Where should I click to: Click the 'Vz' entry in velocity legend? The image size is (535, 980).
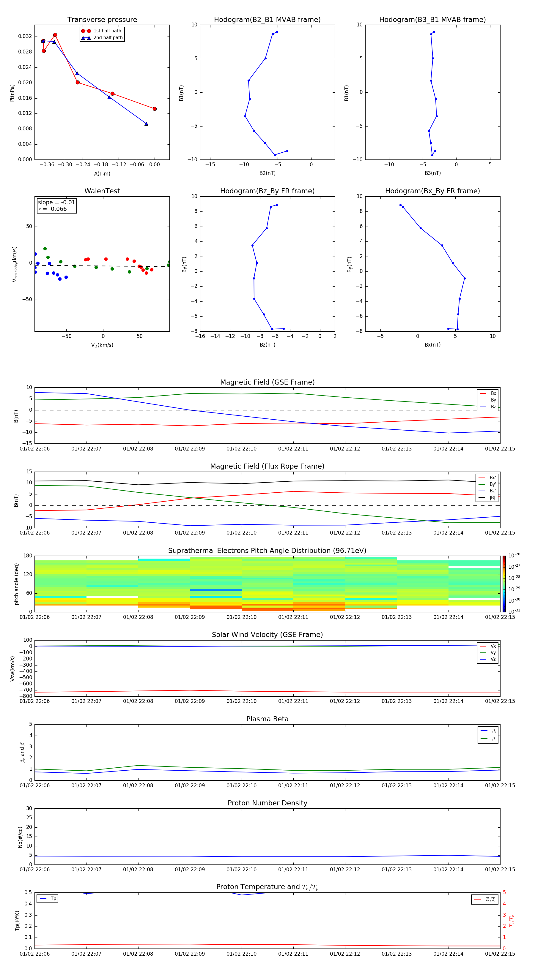(488, 659)
